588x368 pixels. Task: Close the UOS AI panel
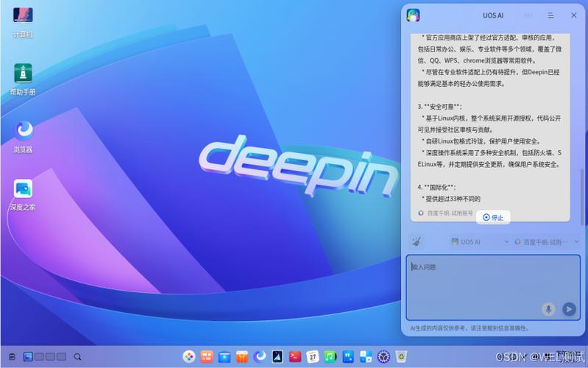(x=574, y=15)
